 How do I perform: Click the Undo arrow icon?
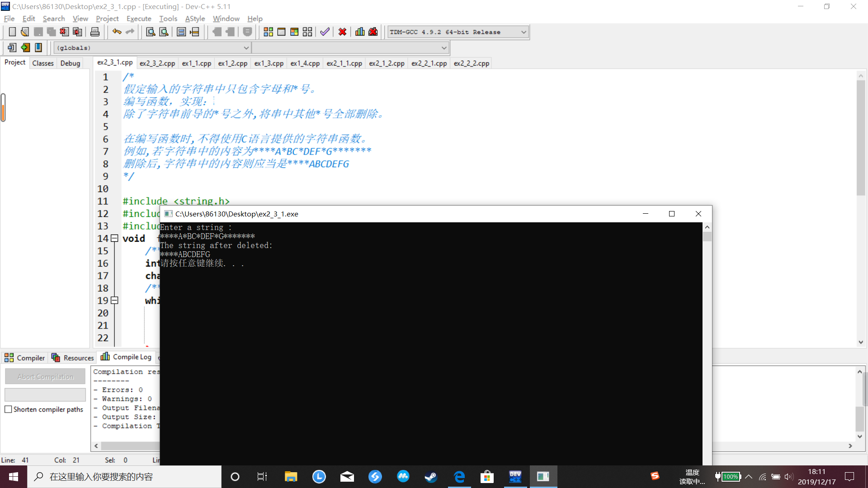point(117,32)
